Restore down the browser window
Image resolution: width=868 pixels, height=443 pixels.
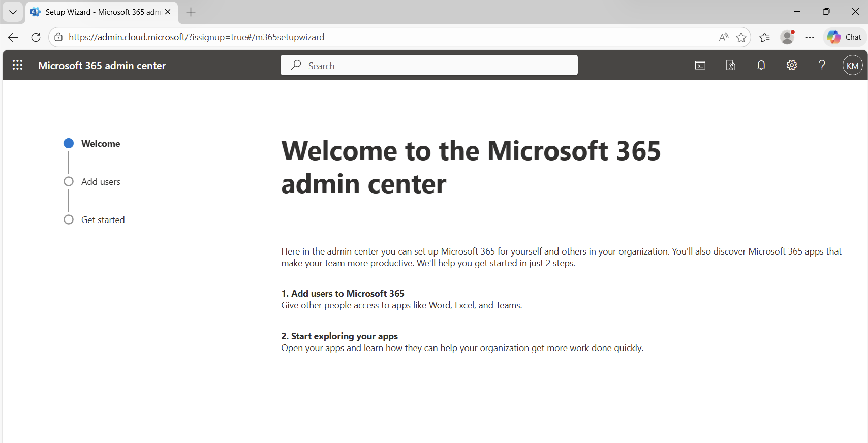coord(826,12)
